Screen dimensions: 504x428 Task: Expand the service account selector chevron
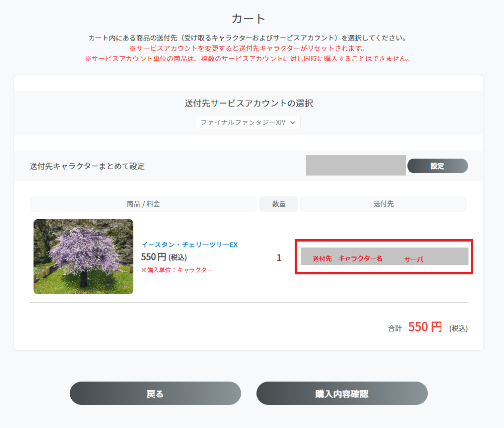pyautogui.click(x=294, y=122)
